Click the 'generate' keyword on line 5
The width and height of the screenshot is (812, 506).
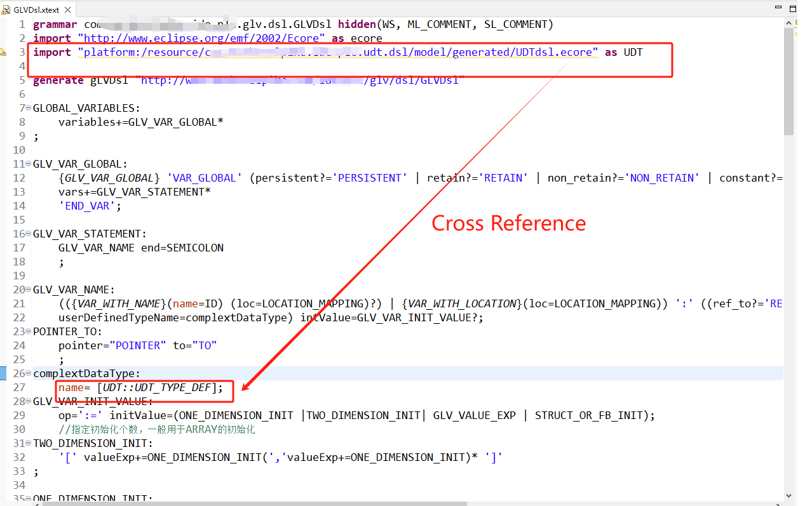click(58, 80)
